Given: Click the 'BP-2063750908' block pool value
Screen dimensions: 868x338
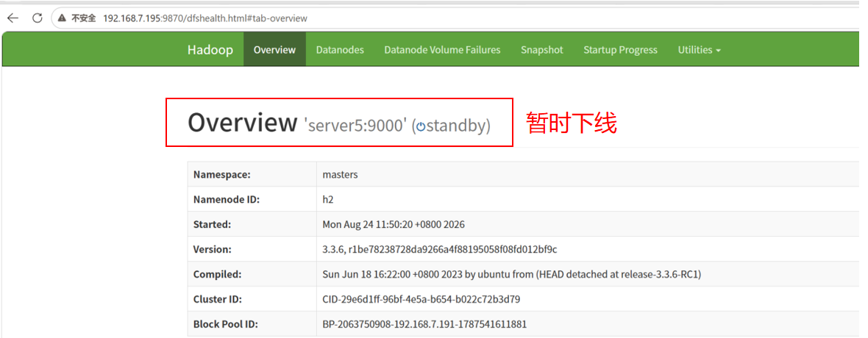Looking at the screenshot, I should [x=424, y=324].
